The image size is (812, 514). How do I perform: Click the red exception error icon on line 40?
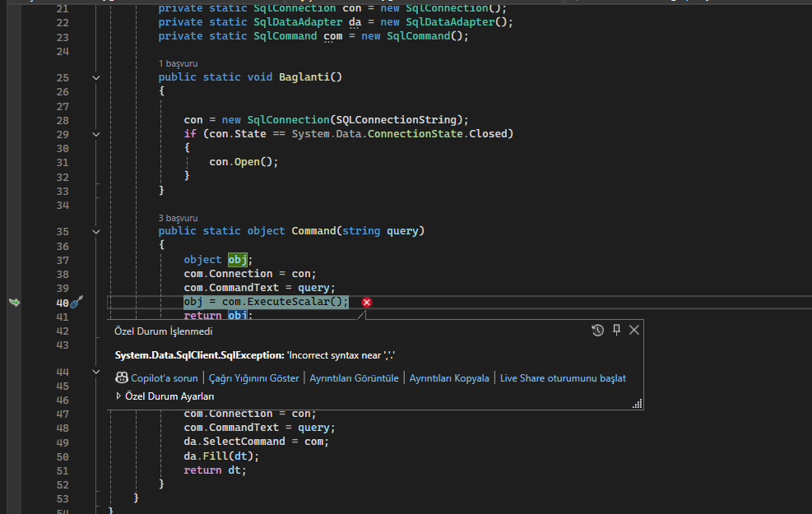(367, 303)
